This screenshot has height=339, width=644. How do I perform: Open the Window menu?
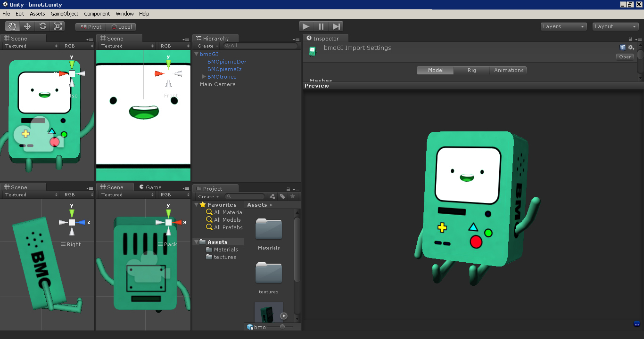click(124, 14)
